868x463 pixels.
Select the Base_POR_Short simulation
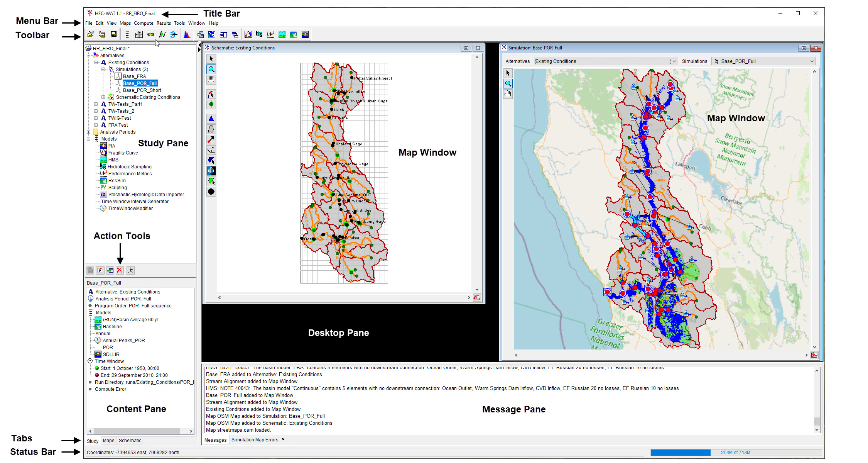(x=142, y=90)
